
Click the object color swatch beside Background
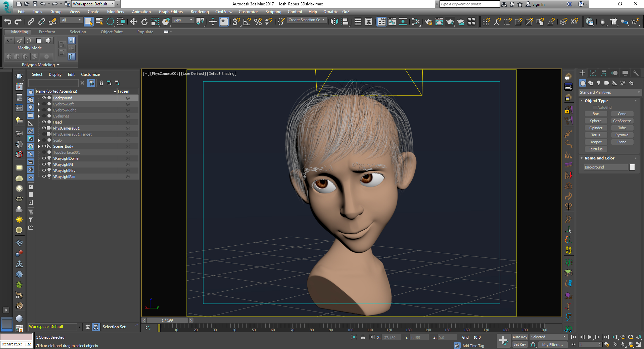(632, 167)
